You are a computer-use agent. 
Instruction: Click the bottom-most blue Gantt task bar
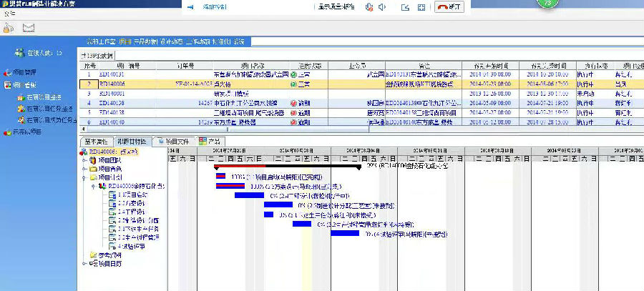pos(345,233)
